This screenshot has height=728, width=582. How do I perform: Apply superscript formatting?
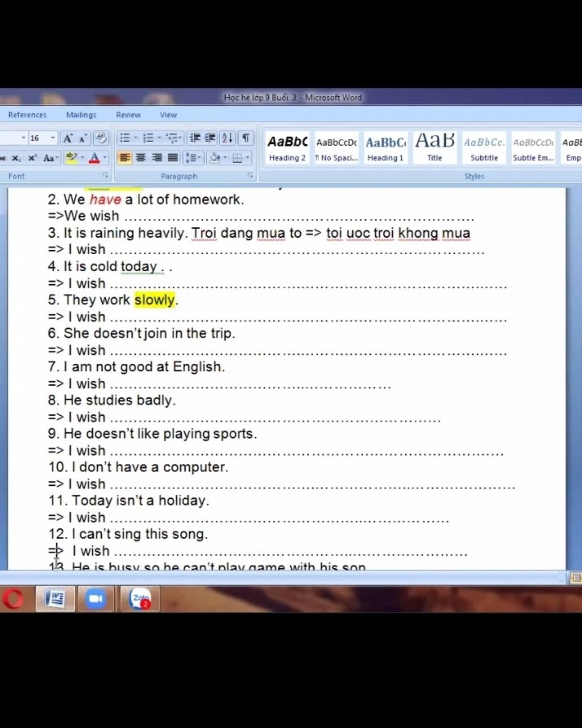(x=32, y=158)
